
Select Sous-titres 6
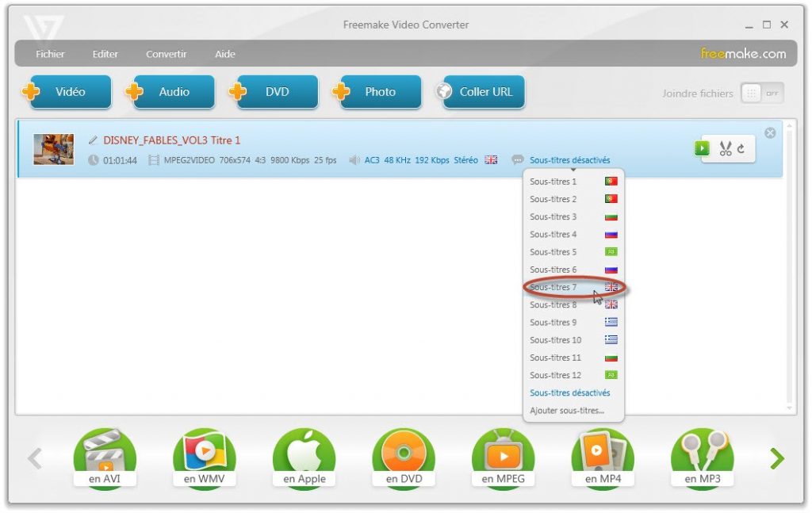point(573,270)
